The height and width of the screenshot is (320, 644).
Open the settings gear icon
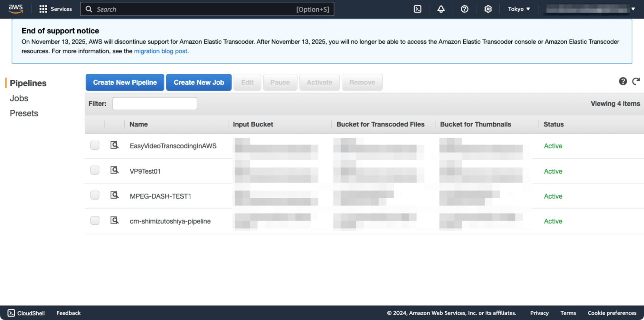point(488,9)
